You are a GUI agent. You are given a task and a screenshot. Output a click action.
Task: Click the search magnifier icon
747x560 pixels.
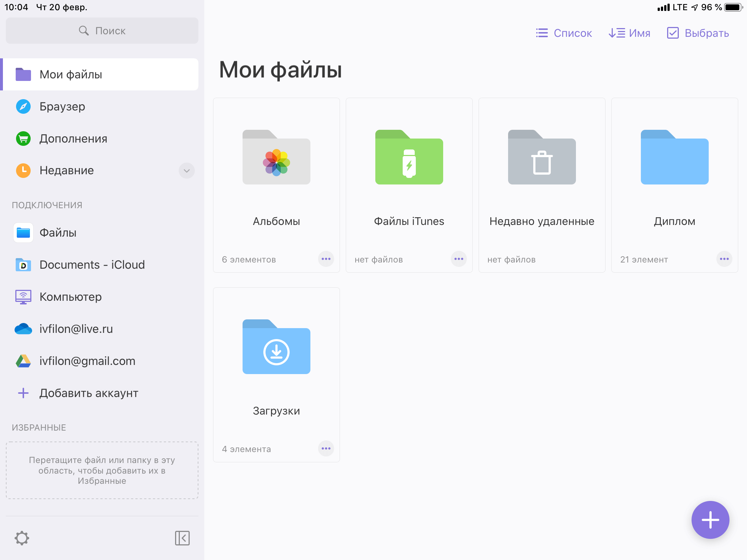pyautogui.click(x=84, y=31)
